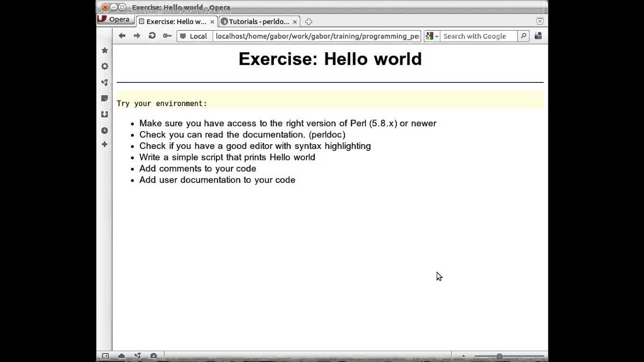Open the History clock panel
644x362 pixels.
[x=105, y=131]
